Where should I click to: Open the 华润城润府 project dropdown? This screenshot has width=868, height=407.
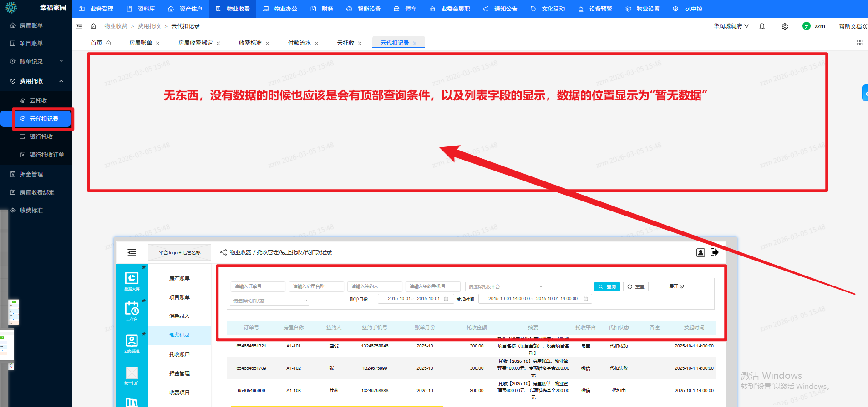(x=731, y=26)
